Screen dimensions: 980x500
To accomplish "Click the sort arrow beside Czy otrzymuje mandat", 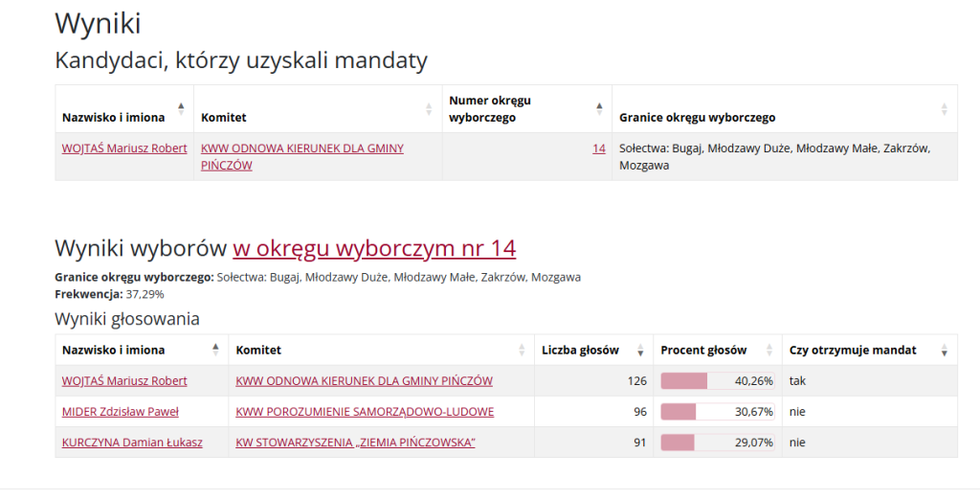I will (x=945, y=351).
